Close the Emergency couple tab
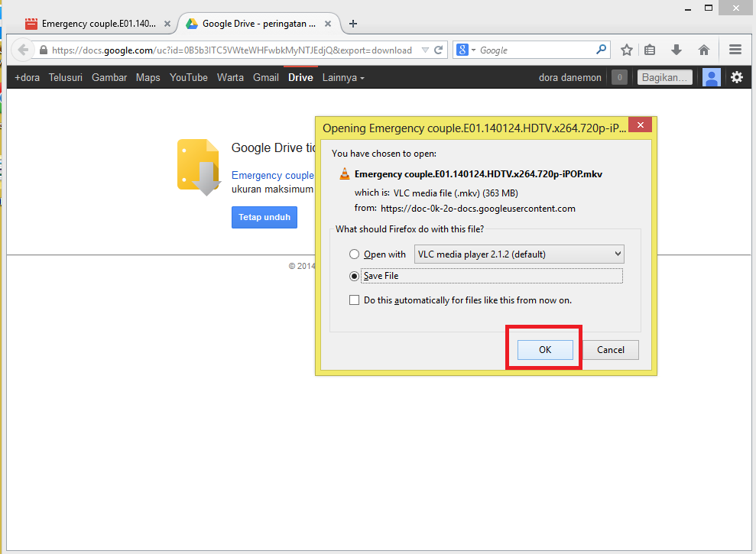The height and width of the screenshot is (554, 756). click(167, 24)
